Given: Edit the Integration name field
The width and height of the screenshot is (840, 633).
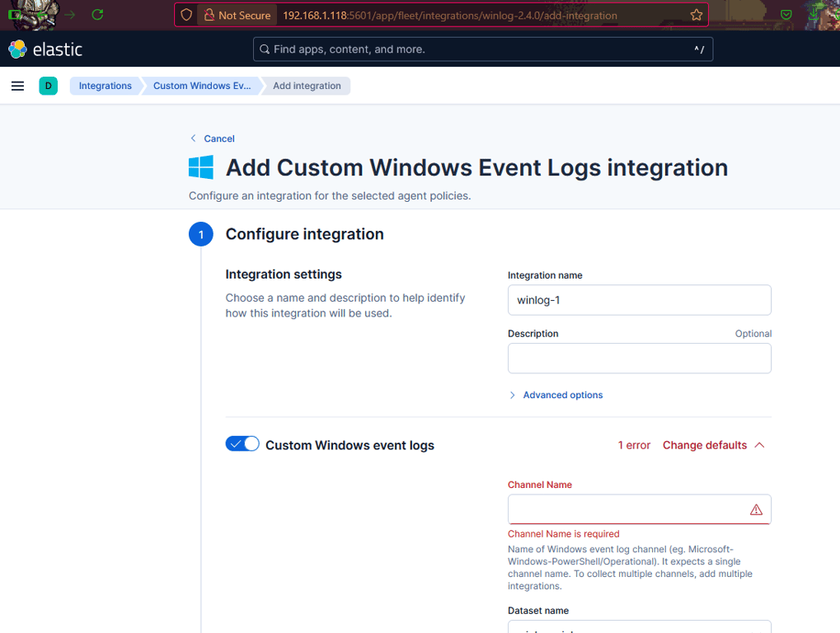Looking at the screenshot, I should tap(639, 300).
